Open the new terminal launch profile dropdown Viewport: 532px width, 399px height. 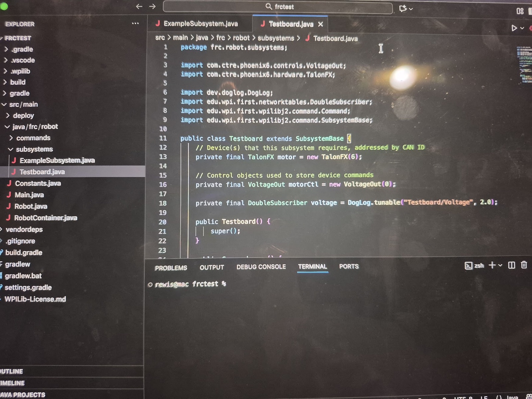point(500,265)
